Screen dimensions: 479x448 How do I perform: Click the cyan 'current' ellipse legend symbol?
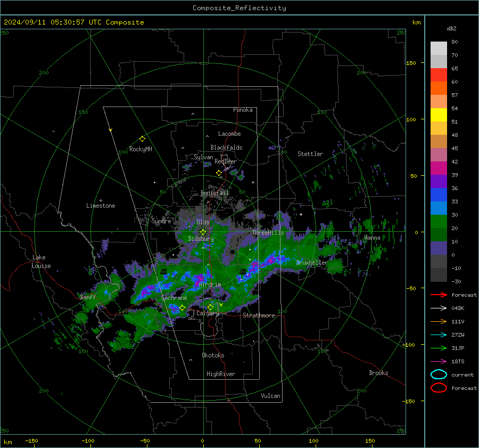coord(439,374)
